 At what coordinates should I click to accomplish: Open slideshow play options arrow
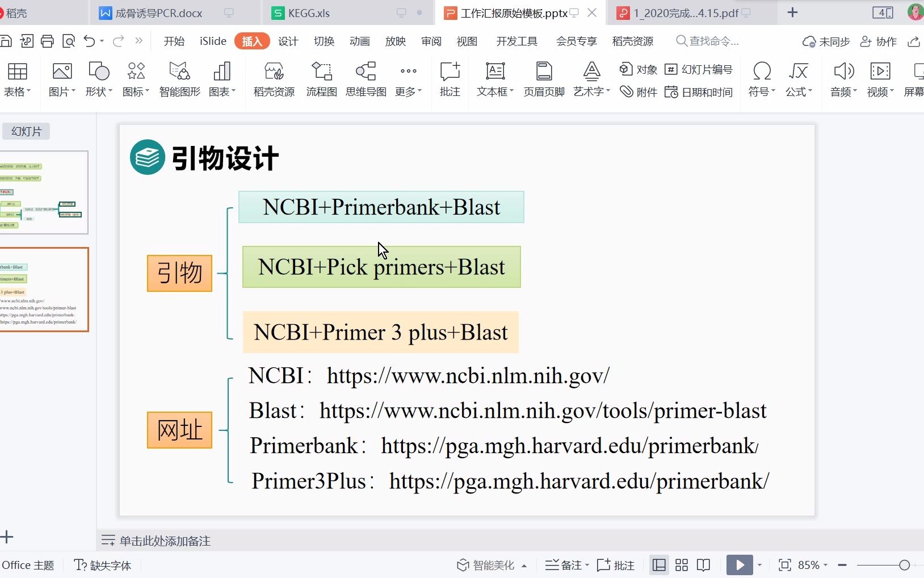point(759,566)
